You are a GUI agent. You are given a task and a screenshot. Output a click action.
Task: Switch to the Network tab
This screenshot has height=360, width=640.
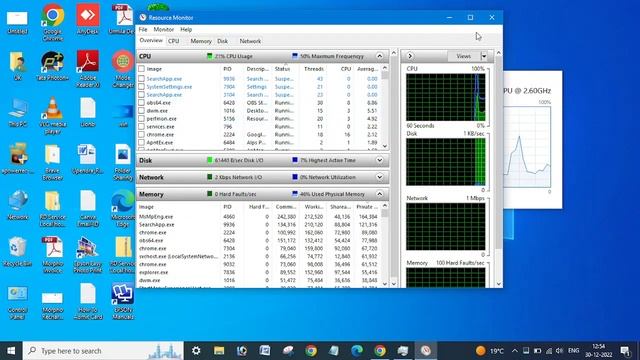[250, 41]
